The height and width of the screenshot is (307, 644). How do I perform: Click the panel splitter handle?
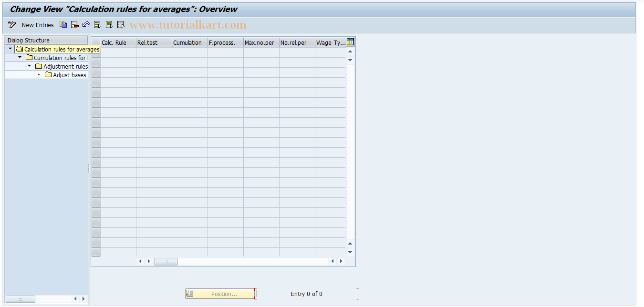point(89,168)
